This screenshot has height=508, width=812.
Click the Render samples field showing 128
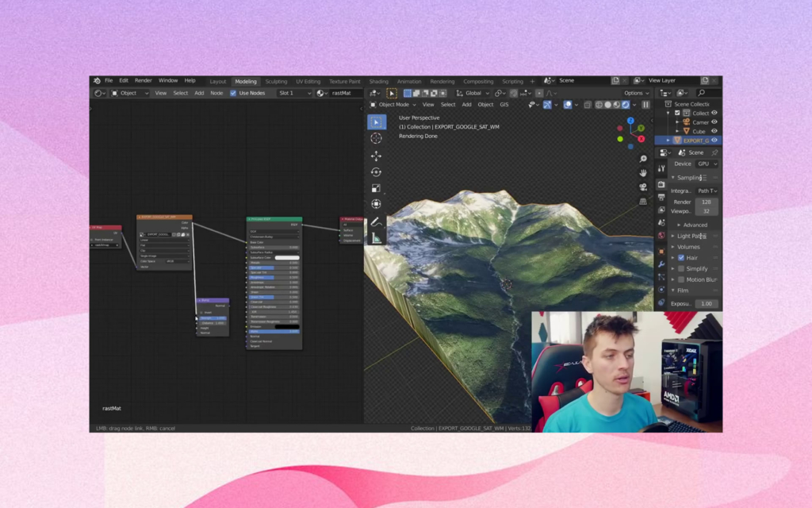tap(707, 202)
